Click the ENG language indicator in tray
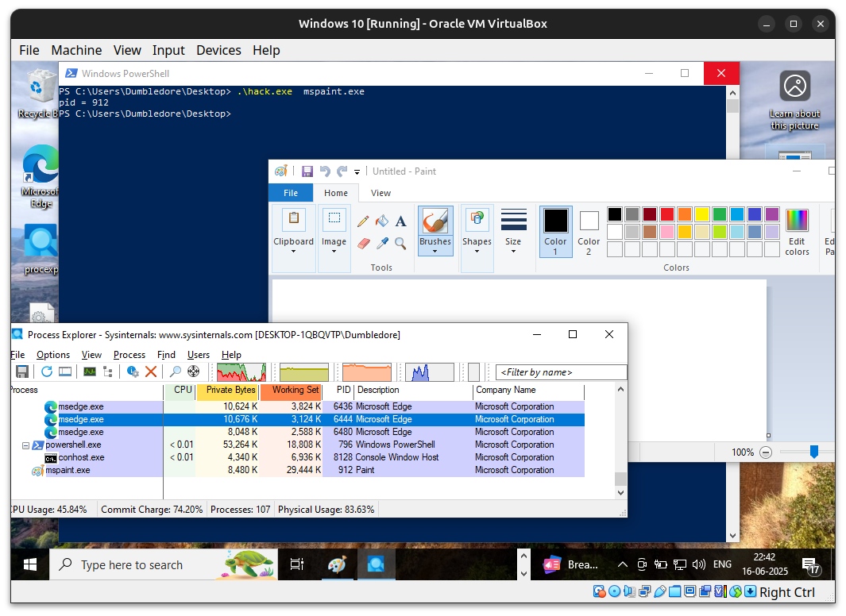846x616 pixels. pyautogui.click(x=722, y=564)
